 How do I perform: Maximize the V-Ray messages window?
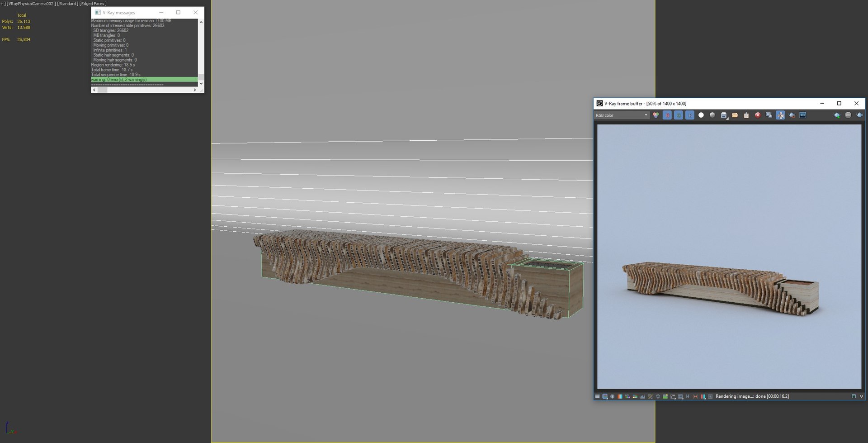click(x=178, y=13)
